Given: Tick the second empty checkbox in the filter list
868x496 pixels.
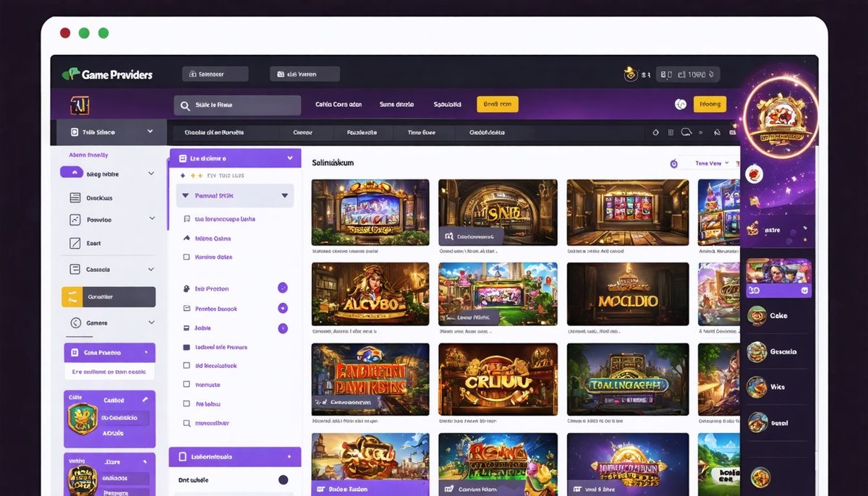Looking at the screenshot, I should click(187, 385).
